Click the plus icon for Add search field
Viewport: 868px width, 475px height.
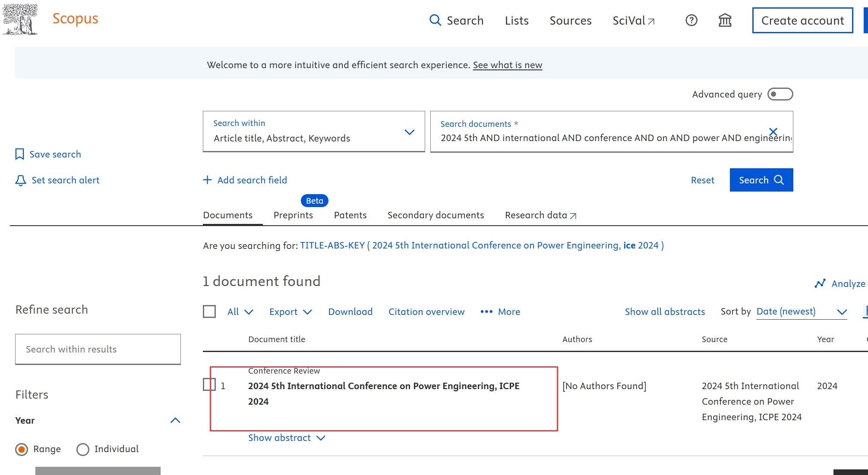click(208, 180)
